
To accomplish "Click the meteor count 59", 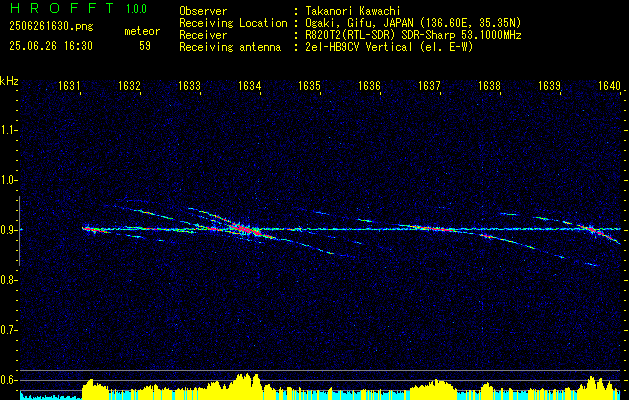I will tap(145, 46).
